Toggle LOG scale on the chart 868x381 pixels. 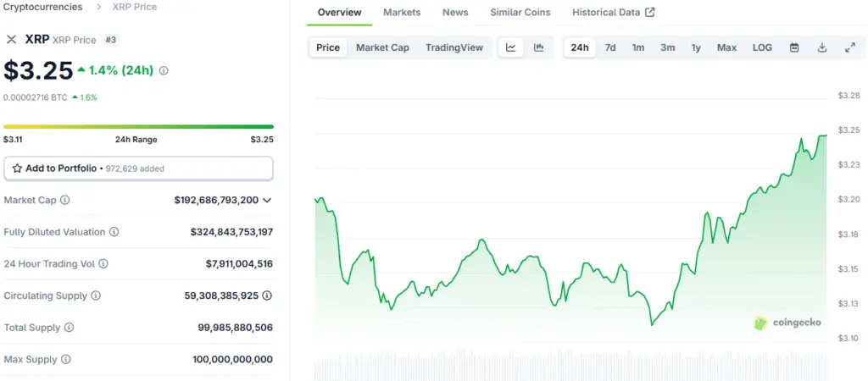coord(762,47)
